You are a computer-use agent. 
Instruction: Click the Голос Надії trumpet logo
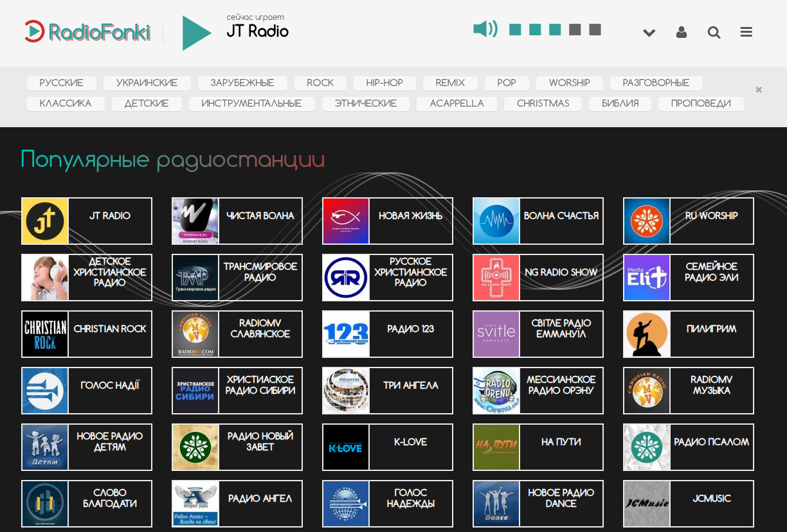(45, 391)
